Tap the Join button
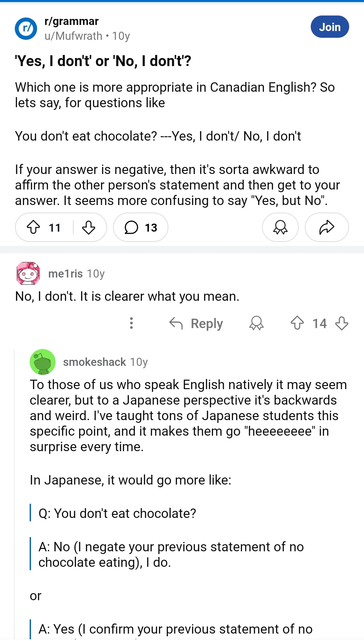 coord(330,27)
